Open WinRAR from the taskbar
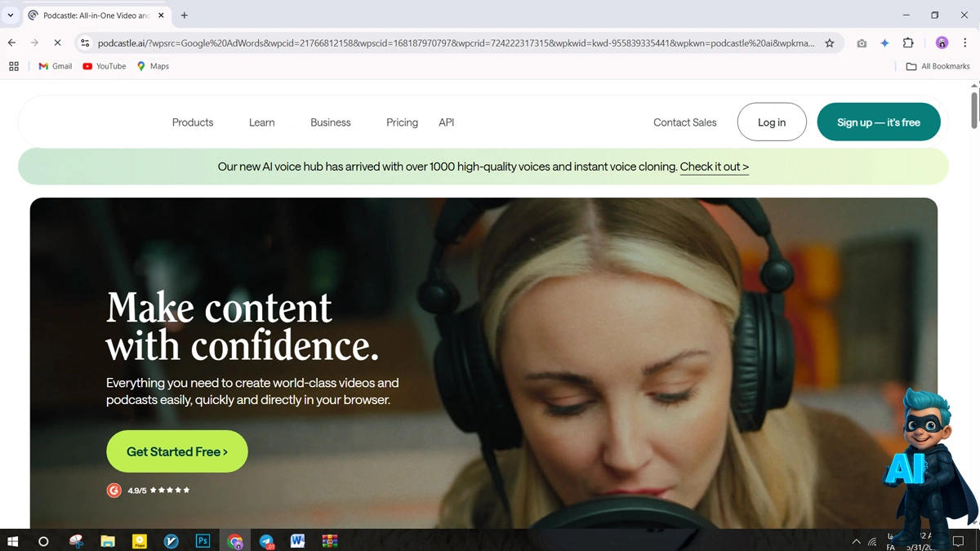This screenshot has width=980, height=551. click(x=329, y=541)
